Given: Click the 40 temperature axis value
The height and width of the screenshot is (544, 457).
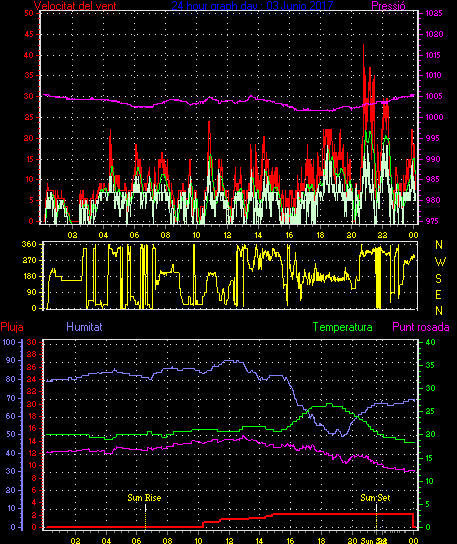Looking at the screenshot, I should pos(431,342).
